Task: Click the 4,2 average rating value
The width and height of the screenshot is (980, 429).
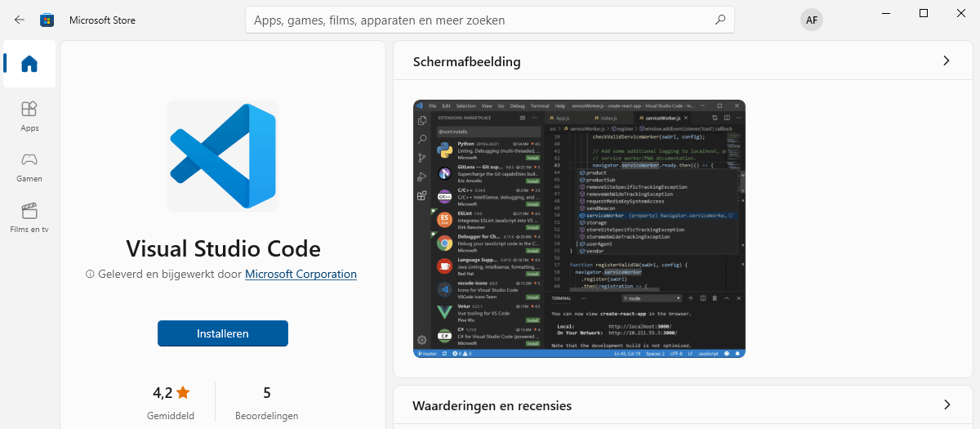Action: (x=163, y=393)
